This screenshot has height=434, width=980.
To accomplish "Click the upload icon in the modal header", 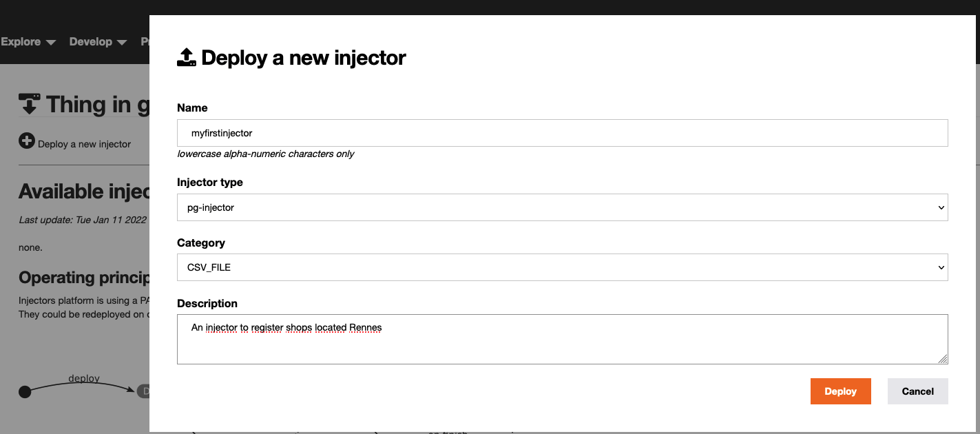I will click(x=187, y=58).
